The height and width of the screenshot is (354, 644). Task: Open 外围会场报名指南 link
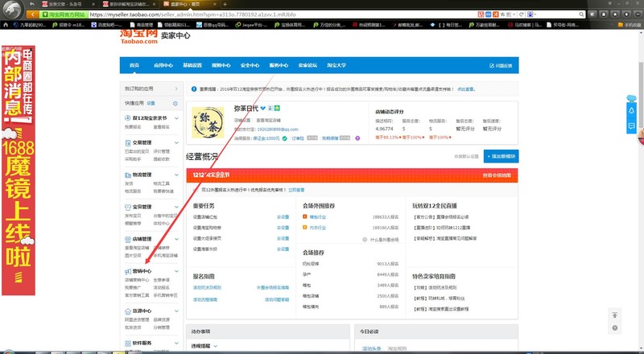tap(273, 288)
